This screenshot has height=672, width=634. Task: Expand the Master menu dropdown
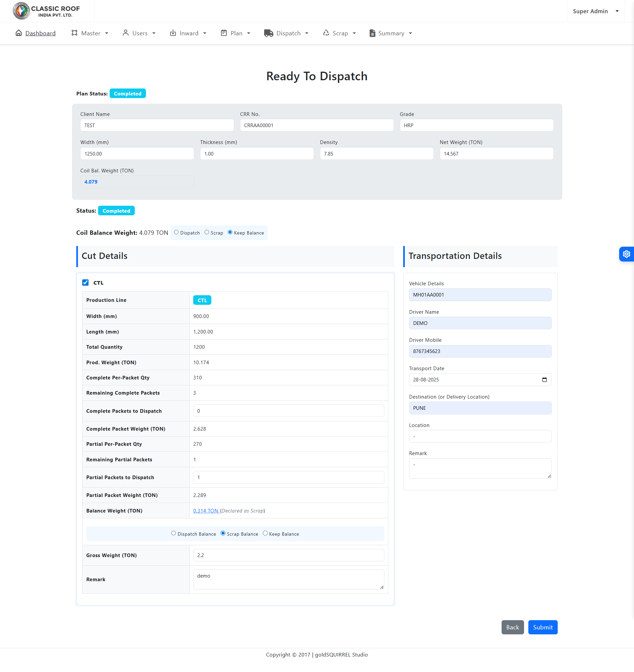click(90, 33)
